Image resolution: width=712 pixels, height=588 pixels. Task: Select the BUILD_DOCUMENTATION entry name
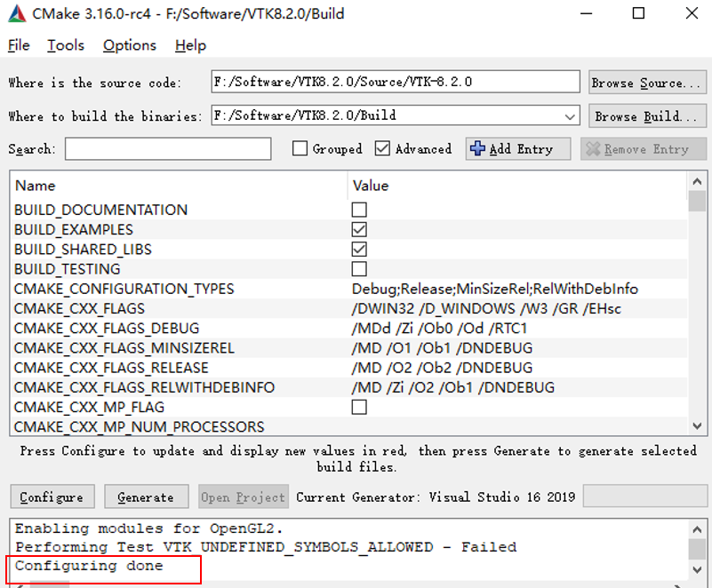coord(100,210)
